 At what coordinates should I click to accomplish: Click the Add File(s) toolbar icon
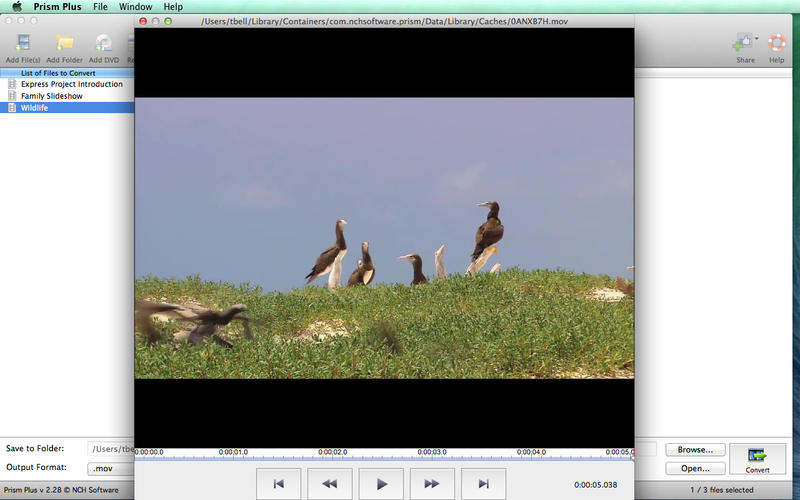[x=23, y=43]
